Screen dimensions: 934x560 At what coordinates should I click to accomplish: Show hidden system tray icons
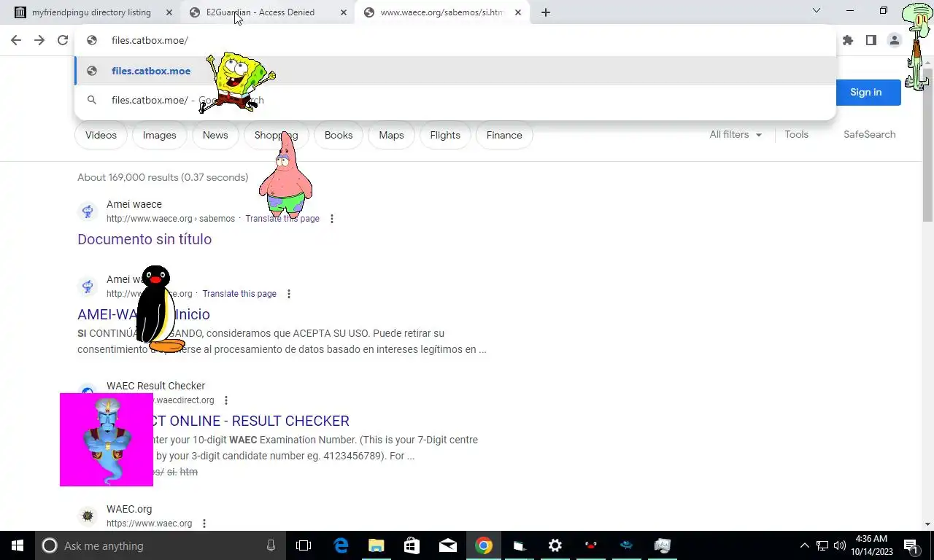point(805,545)
